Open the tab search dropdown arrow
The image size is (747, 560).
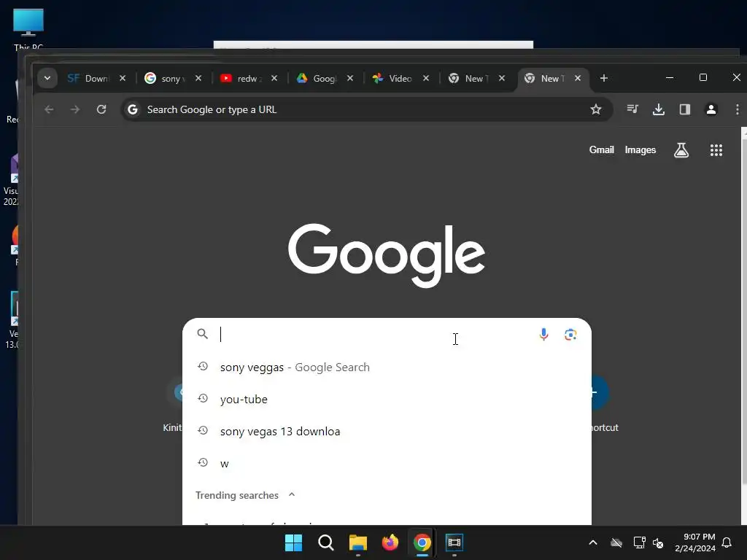[x=47, y=78]
